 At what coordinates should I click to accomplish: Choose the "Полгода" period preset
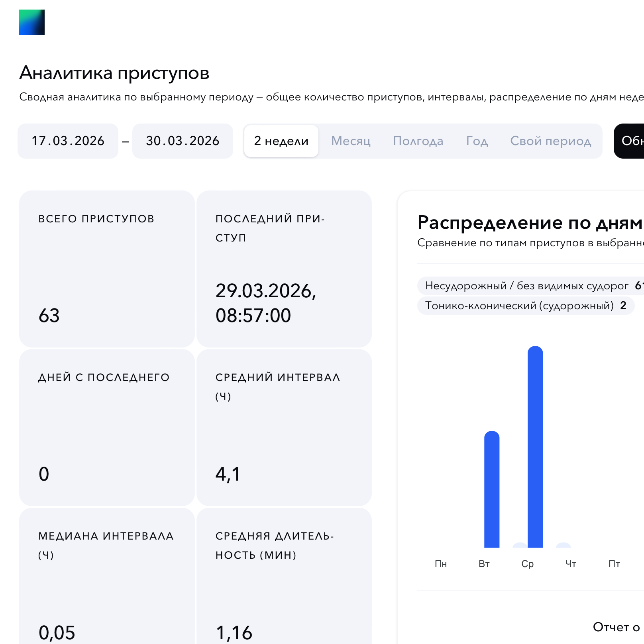point(418,141)
